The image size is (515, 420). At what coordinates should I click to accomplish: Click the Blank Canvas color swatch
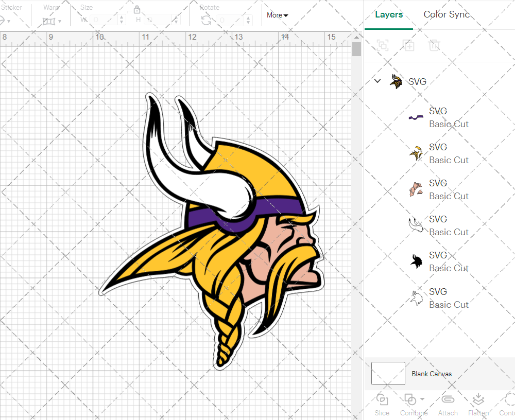point(388,374)
